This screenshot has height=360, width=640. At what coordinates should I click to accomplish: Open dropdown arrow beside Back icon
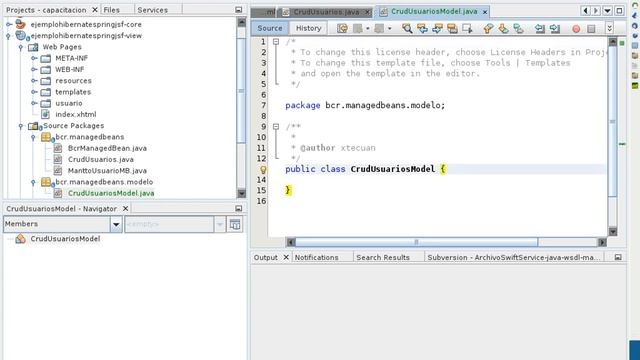pos(368,28)
